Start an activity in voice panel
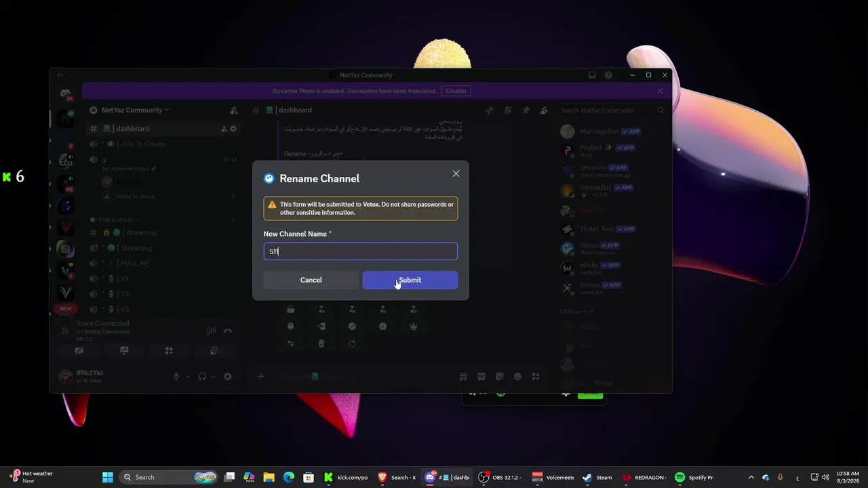This screenshot has height=488, width=868. click(169, 350)
